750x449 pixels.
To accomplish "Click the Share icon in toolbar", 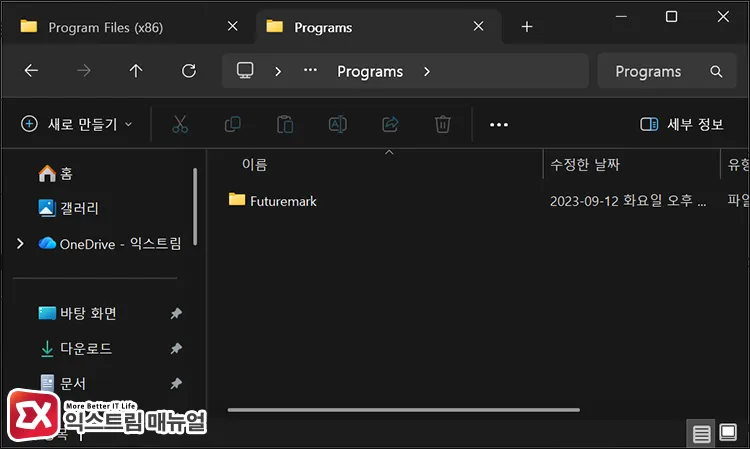I will tap(390, 124).
